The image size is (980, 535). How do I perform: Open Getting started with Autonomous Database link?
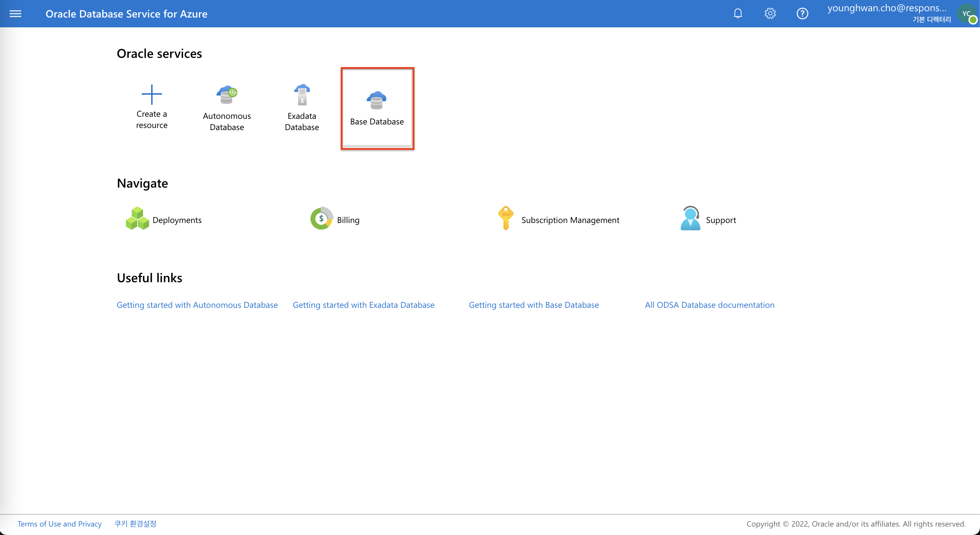coord(197,305)
